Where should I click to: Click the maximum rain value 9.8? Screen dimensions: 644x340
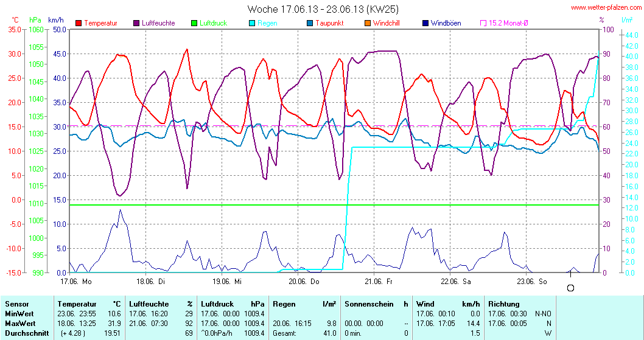[x=332, y=324]
